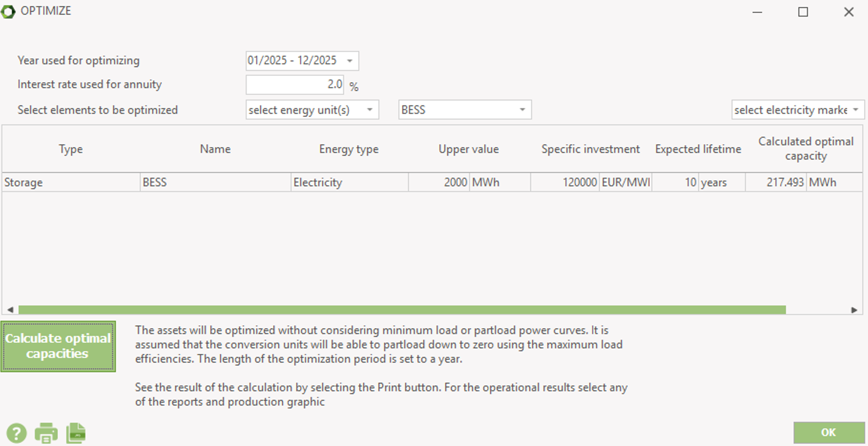
Task: Select the Expected lifetime cell with 10
Action: (x=675, y=183)
